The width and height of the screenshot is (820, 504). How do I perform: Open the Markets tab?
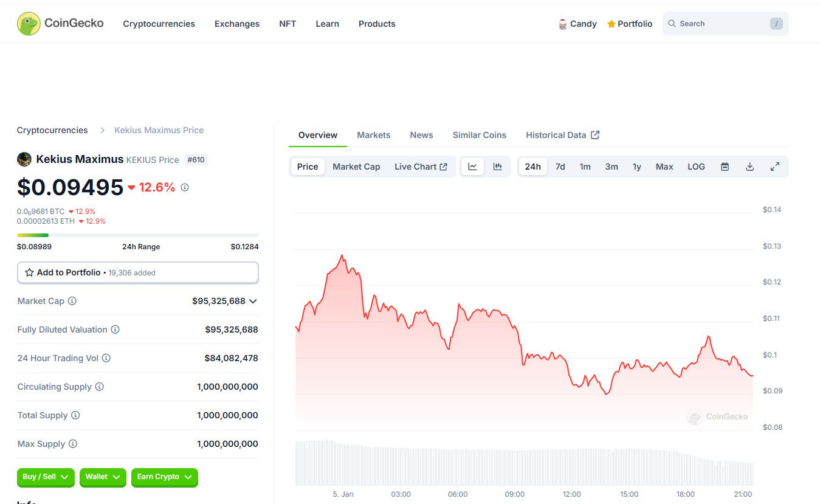[x=373, y=135]
